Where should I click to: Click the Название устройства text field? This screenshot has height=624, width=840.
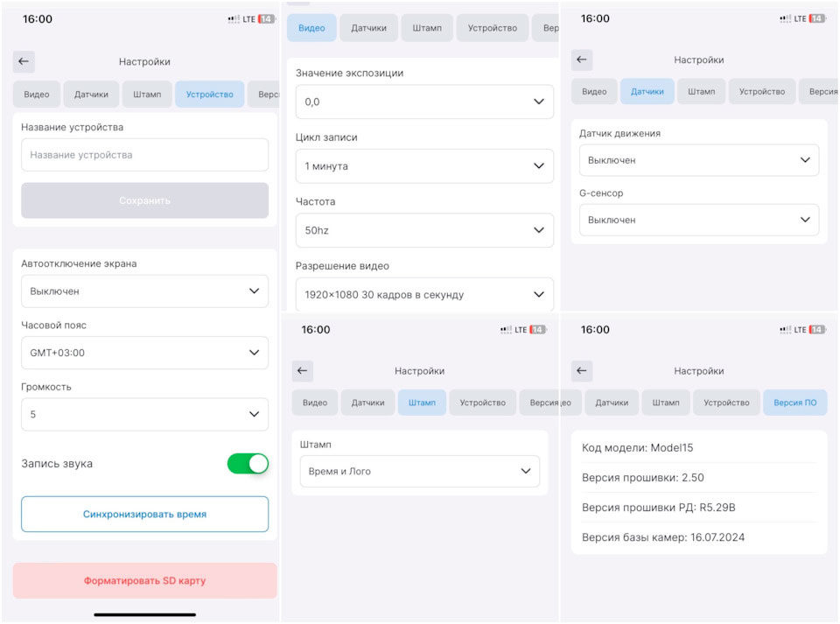(x=144, y=155)
